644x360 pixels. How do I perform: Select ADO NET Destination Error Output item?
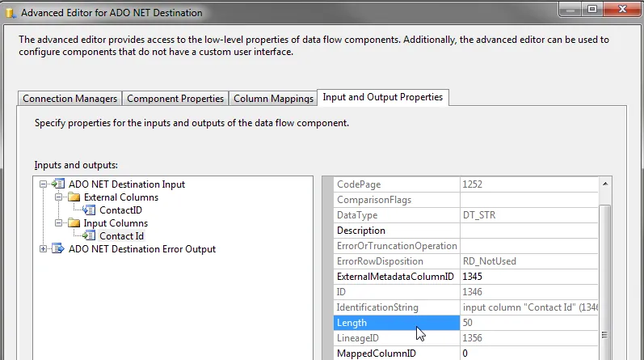(x=142, y=249)
